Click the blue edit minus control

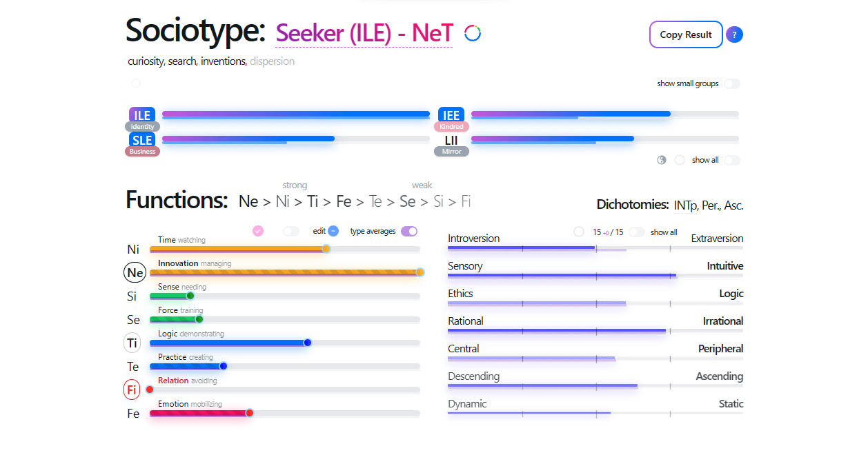(x=333, y=231)
